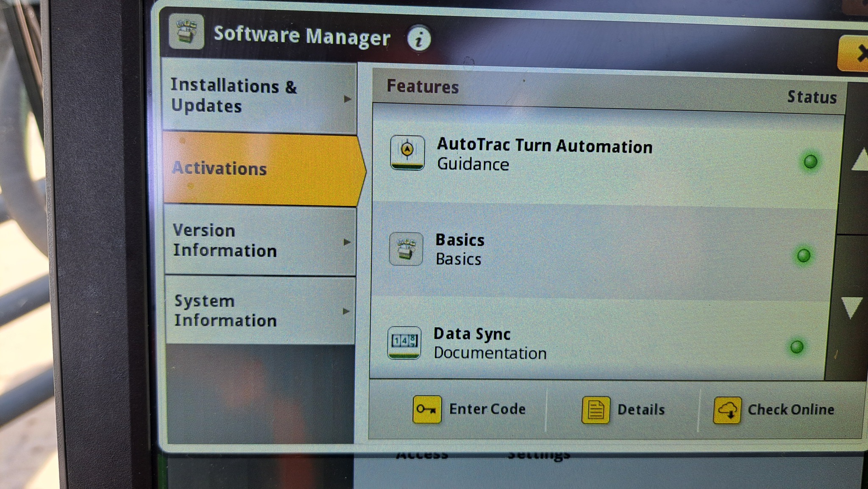
Task: Click the green status light for Data Sync
Action: [797, 347]
